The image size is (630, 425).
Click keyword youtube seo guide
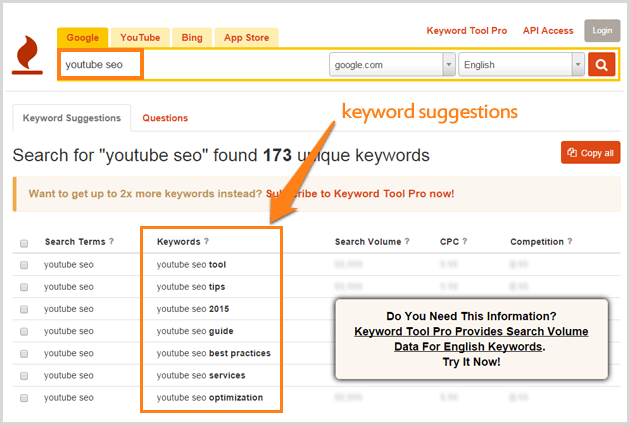point(195,331)
